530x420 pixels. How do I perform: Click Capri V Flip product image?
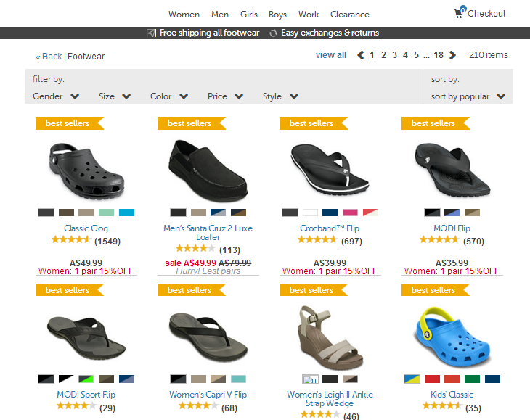[x=208, y=337]
